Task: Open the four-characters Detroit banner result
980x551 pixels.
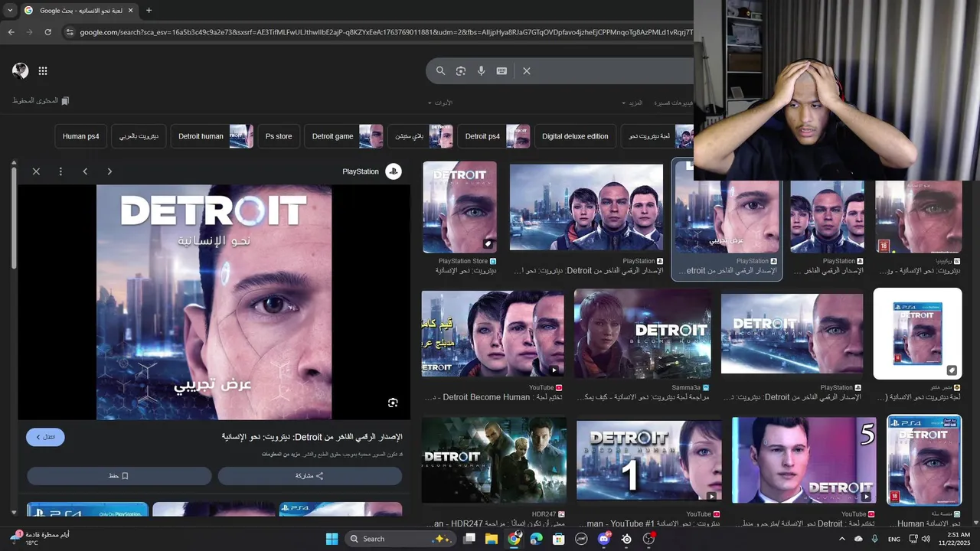Action: pos(586,207)
